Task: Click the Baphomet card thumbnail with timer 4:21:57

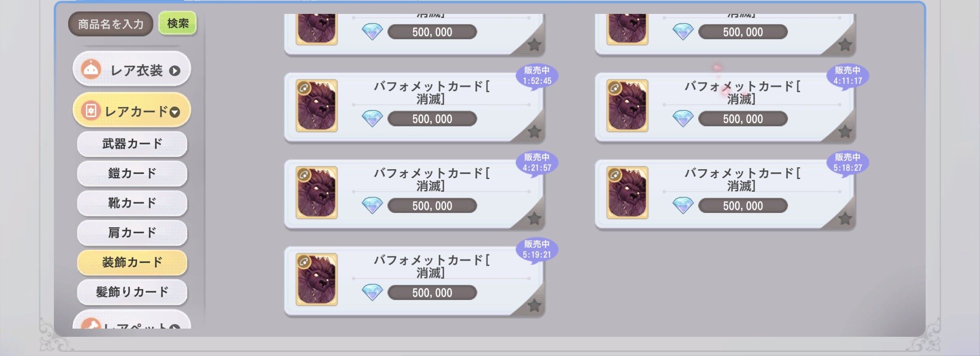Action: tap(316, 193)
